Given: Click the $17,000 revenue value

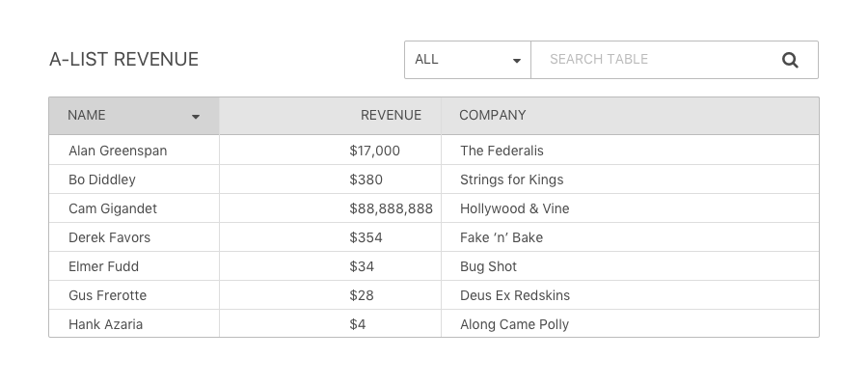Looking at the screenshot, I should tap(375, 151).
